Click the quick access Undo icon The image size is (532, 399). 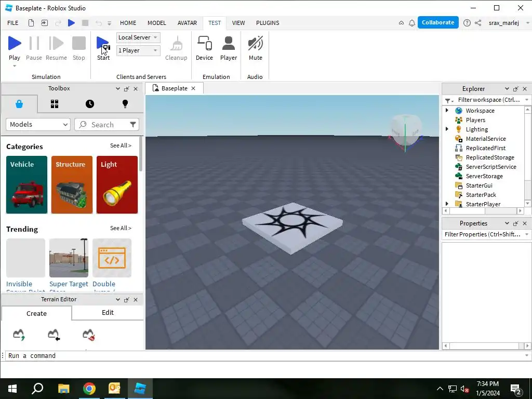click(x=98, y=23)
